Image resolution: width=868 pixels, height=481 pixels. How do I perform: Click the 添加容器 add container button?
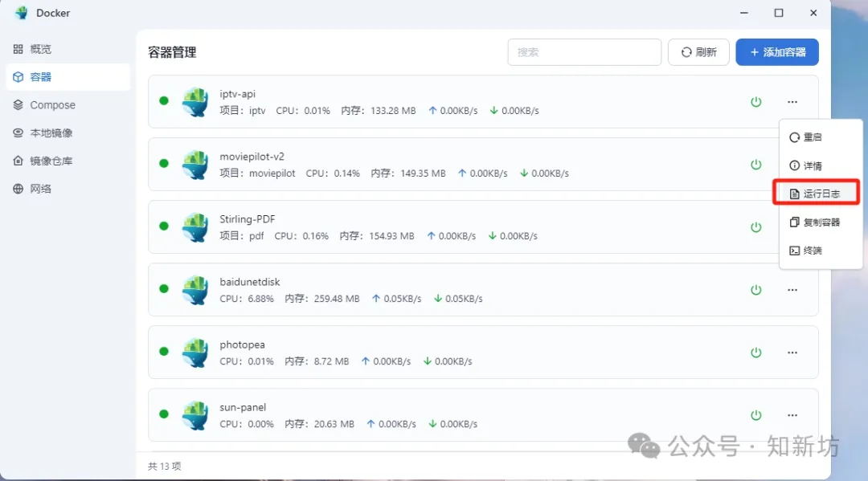click(x=776, y=52)
